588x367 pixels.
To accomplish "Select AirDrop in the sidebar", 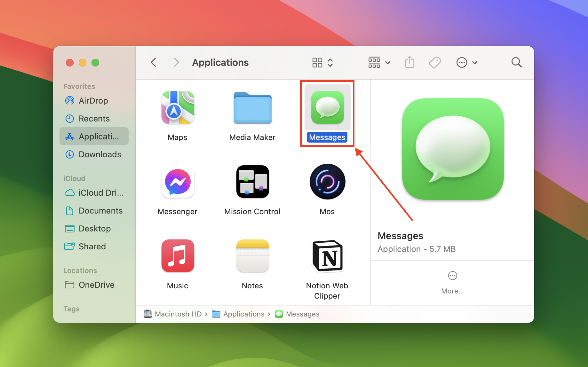I will [93, 100].
